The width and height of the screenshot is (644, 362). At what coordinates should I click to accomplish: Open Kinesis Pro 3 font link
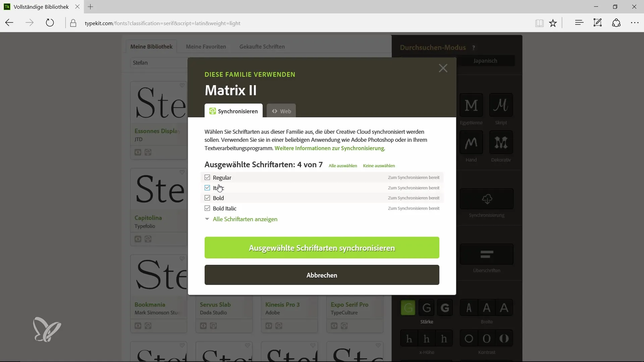tap(282, 304)
